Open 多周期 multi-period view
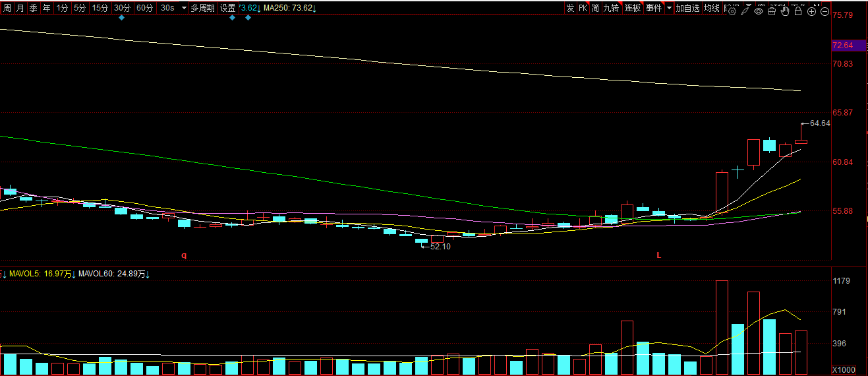Viewport: 868px width, 376px height. click(202, 8)
